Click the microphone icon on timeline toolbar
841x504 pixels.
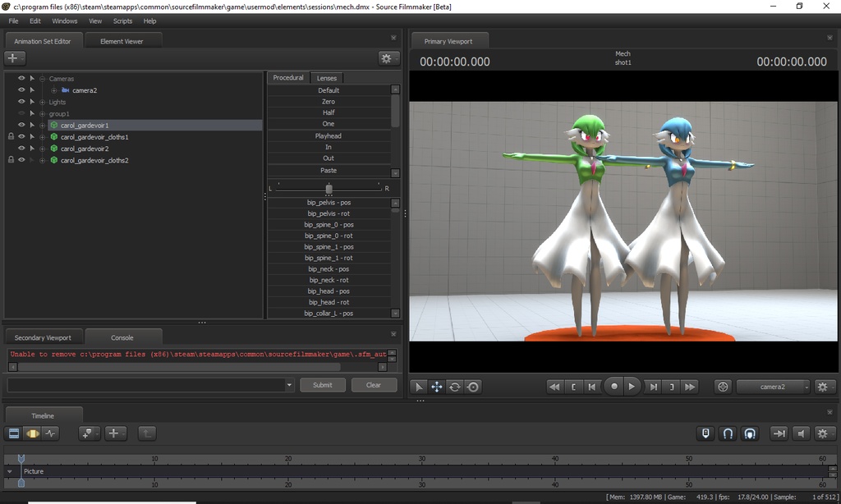705,433
